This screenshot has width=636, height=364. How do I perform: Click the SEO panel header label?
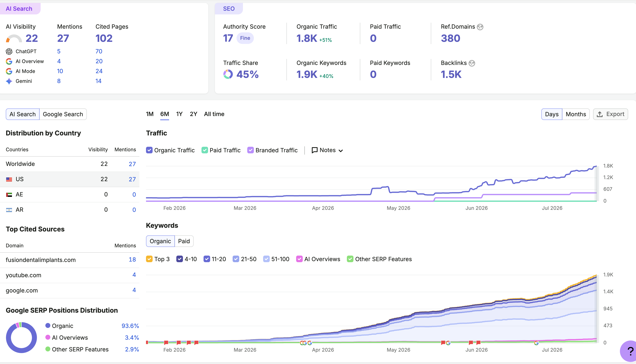(229, 9)
